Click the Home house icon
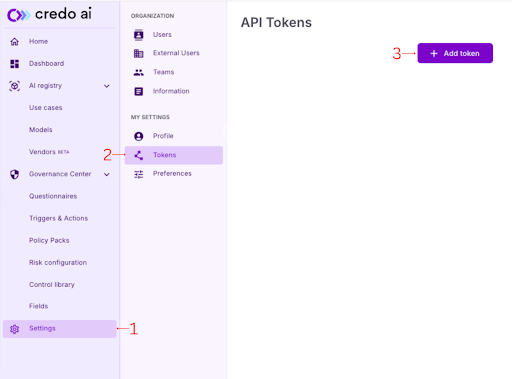 pyautogui.click(x=14, y=42)
